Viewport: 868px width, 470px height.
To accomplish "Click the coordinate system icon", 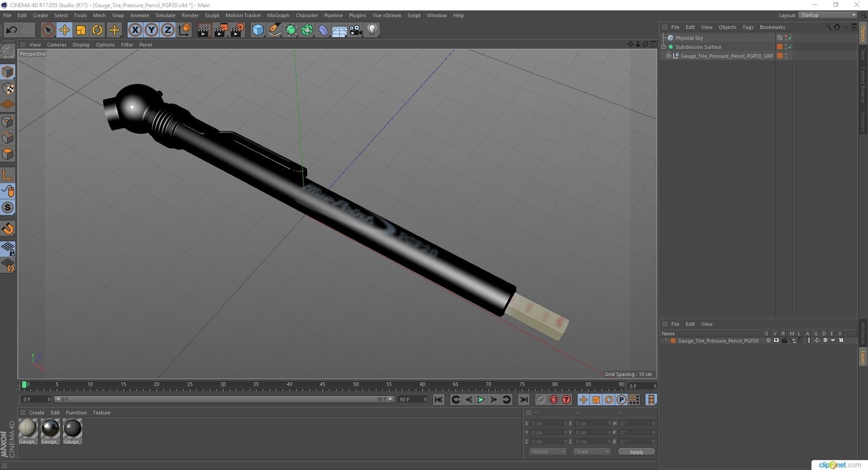I will point(184,30).
